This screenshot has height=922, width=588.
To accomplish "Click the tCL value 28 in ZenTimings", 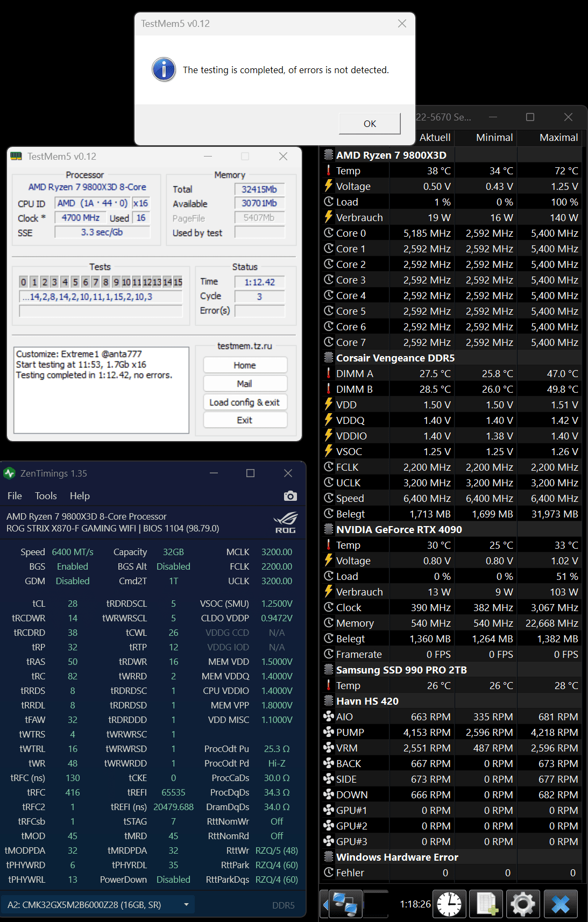I will pyautogui.click(x=73, y=604).
